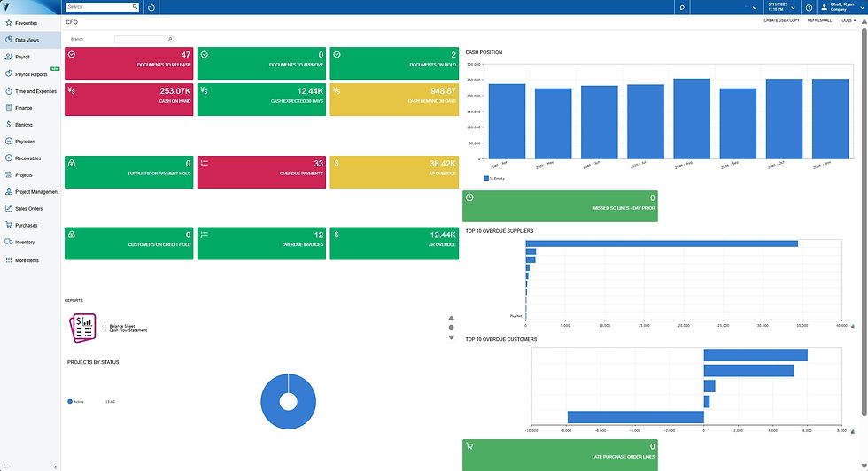Image resolution: width=868 pixels, height=471 pixels.
Task: Click the Top 10 Overdue Suppliers chart icon
Action: point(852,327)
